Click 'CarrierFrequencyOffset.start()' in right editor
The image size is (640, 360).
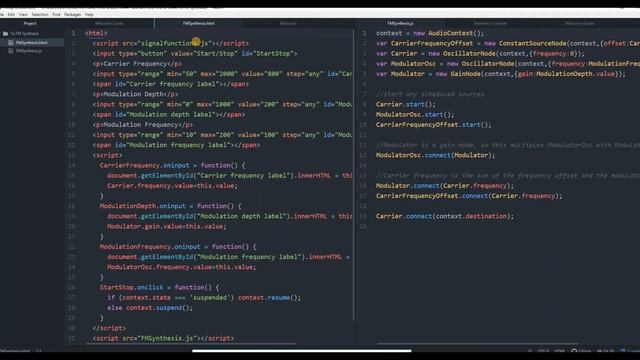point(433,124)
